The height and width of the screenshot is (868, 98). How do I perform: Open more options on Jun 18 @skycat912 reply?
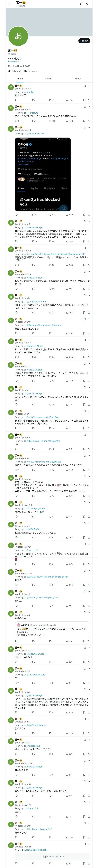click(x=89, y=107)
